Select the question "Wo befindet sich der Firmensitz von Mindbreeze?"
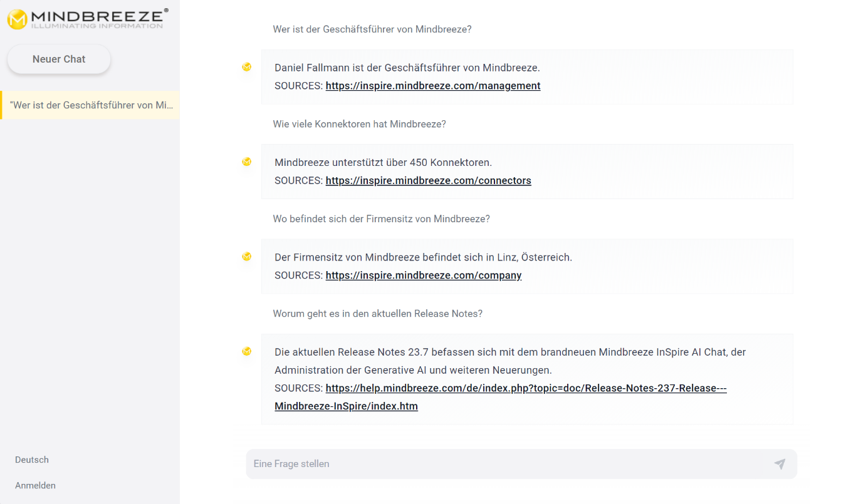 [x=382, y=219]
